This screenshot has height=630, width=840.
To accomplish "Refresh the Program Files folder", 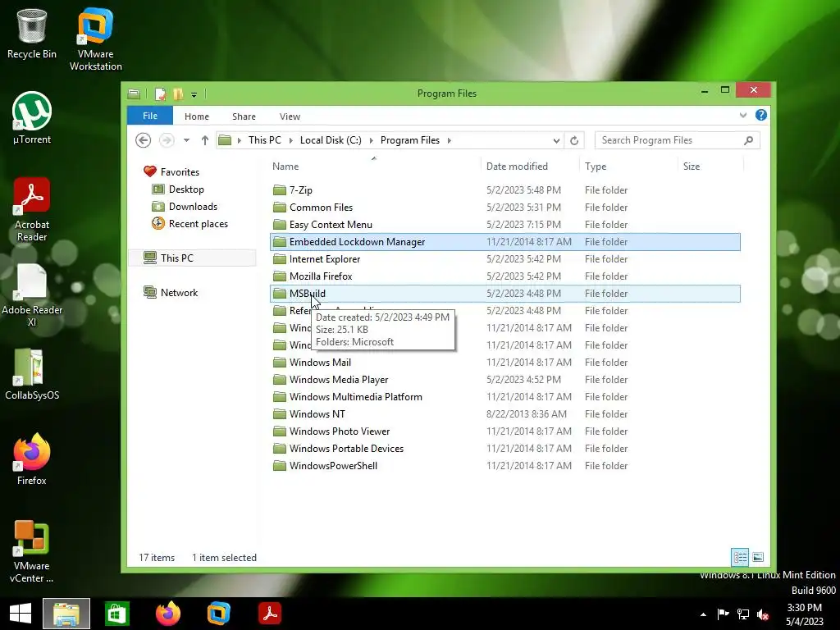I will pyautogui.click(x=573, y=140).
